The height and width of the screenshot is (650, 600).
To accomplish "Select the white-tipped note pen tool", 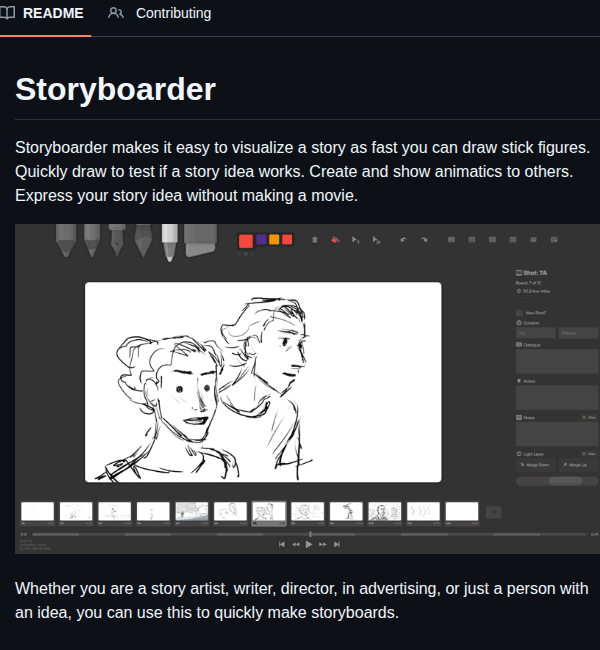I will pos(169,243).
